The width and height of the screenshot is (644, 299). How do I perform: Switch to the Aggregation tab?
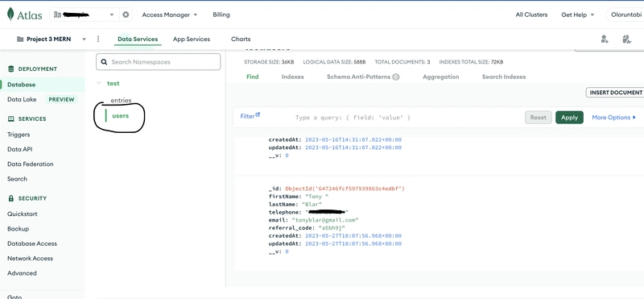pyautogui.click(x=440, y=77)
